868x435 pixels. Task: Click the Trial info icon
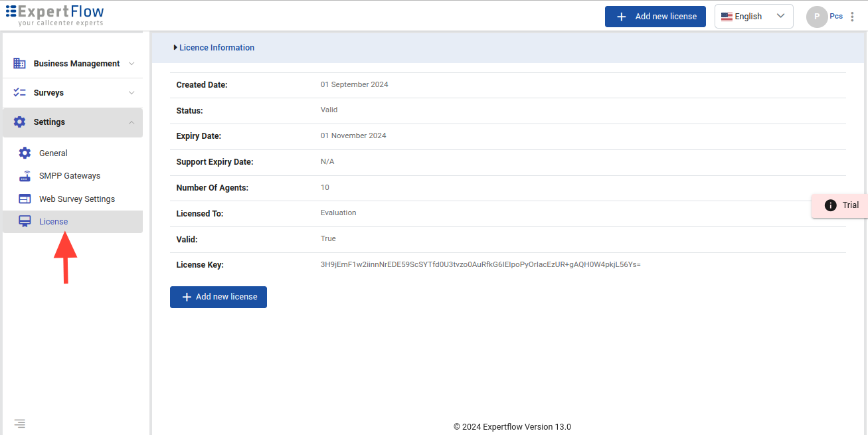[830, 205]
